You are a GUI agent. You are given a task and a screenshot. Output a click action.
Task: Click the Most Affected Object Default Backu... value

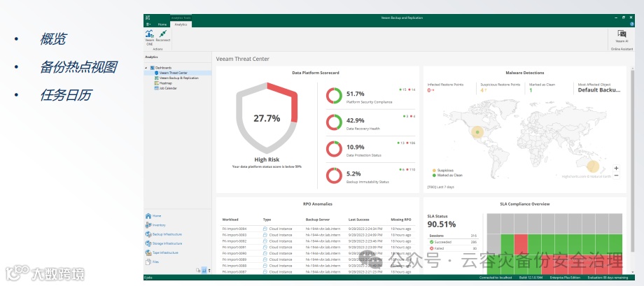click(x=599, y=90)
